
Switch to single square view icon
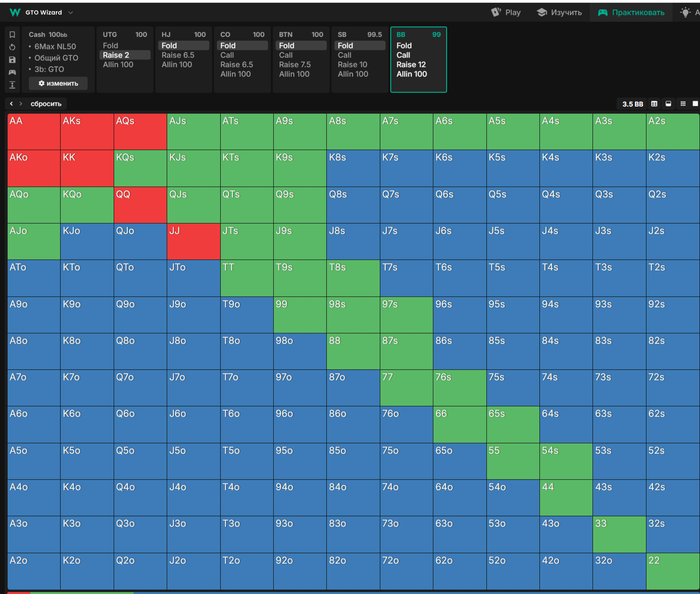695,104
